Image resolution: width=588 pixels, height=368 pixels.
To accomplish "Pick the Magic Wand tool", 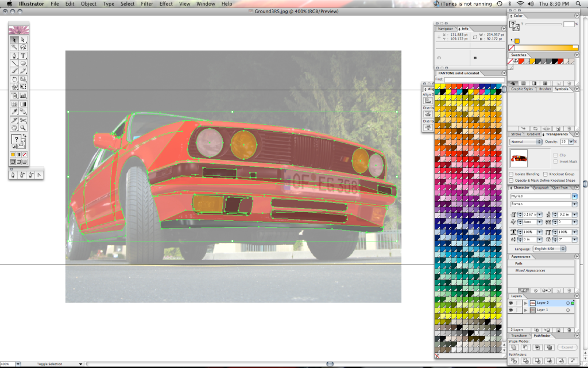I will click(x=15, y=48).
